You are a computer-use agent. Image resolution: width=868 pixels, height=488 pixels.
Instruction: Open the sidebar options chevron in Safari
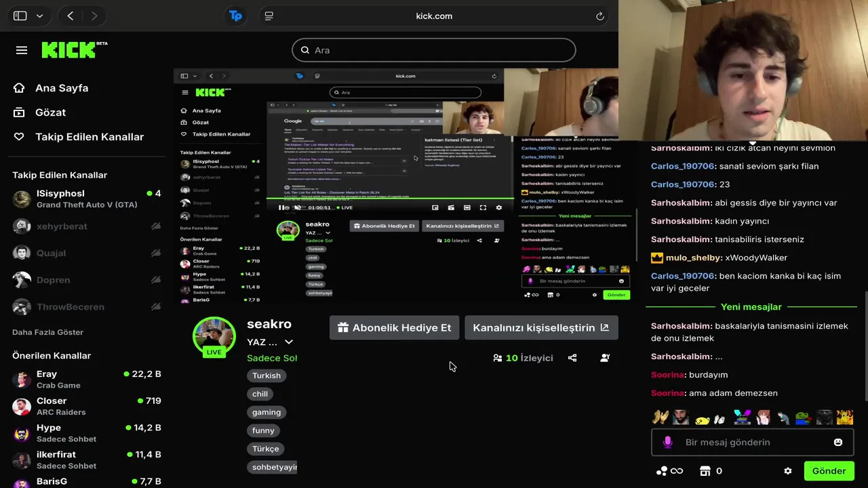[x=39, y=16]
